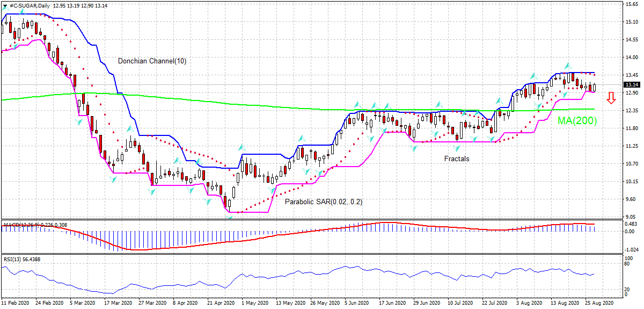Click the triangle beside the #C-SUGAR title

pyautogui.click(x=4, y=5)
